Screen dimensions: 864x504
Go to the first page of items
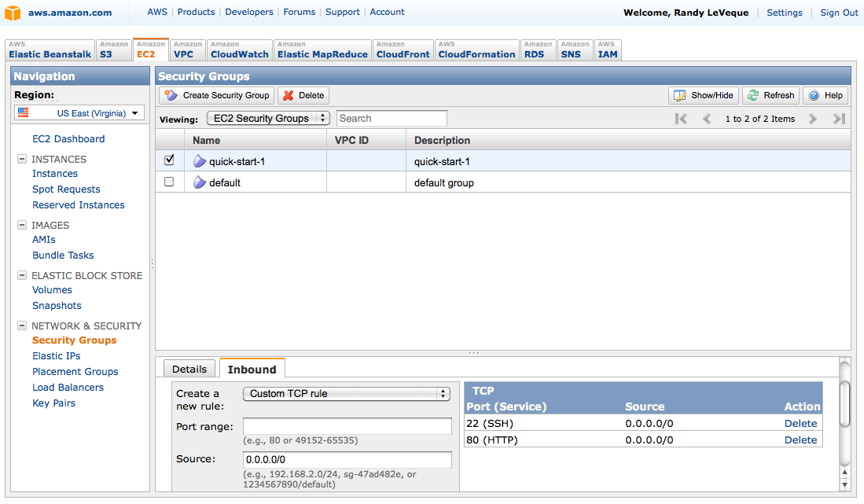pos(681,119)
